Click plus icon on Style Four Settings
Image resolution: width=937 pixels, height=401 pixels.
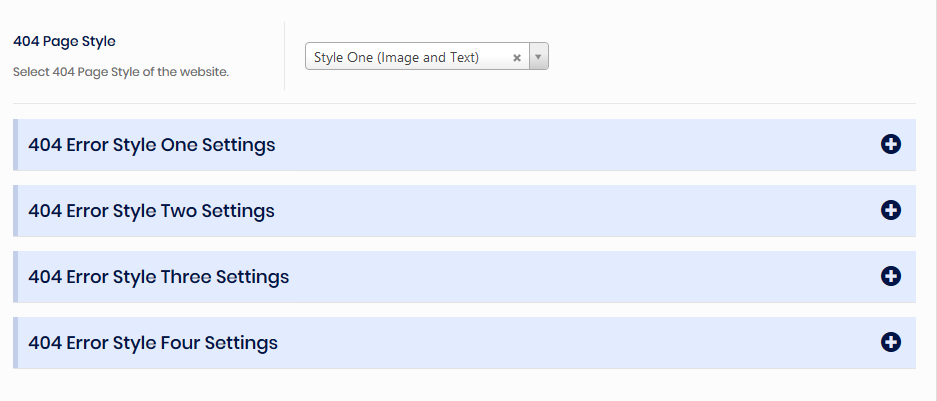click(891, 342)
